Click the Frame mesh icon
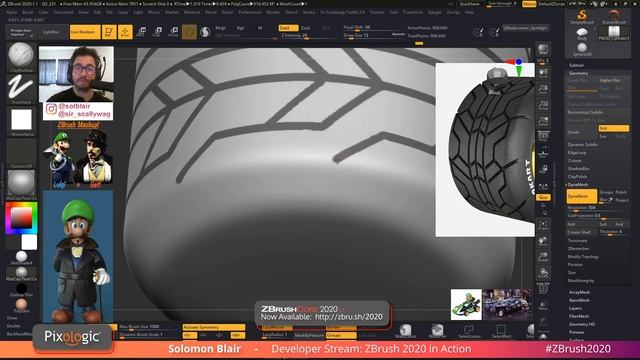 (543, 225)
